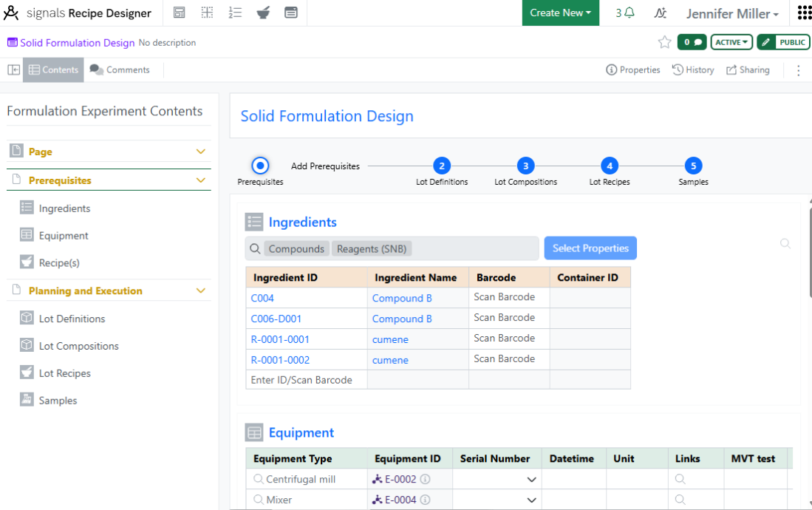The width and height of the screenshot is (812, 510).
Task: Go to step 4 Lot Recipes
Action: (610, 166)
